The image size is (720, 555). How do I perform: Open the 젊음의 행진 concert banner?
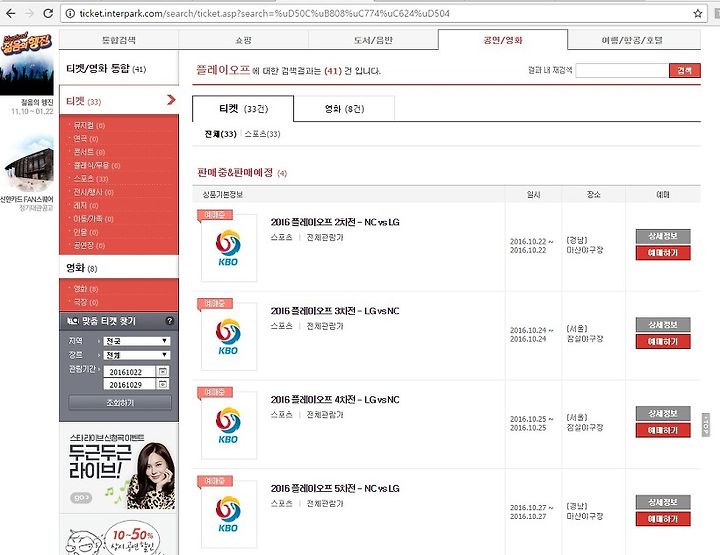(x=27, y=64)
